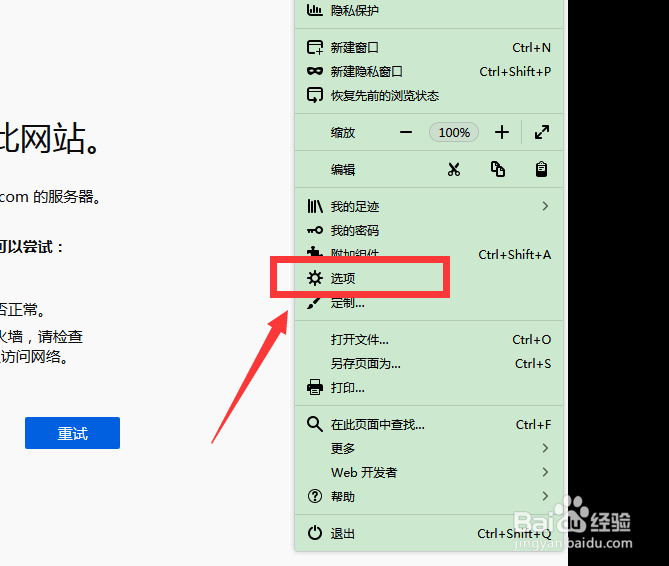This screenshot has height=566, width=669.
Task: Click the Privacy Protection chart icon
Action: (x=314, y=10)
